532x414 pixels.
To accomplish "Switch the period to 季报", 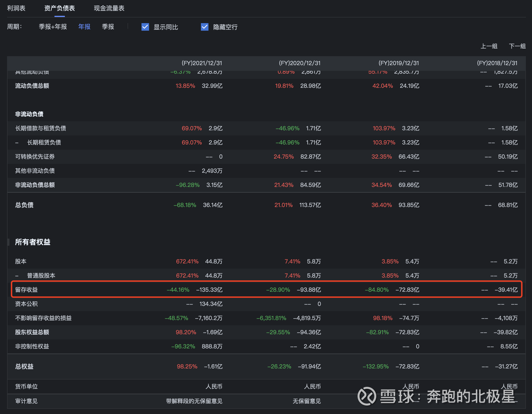I will (x=108, y=27).
